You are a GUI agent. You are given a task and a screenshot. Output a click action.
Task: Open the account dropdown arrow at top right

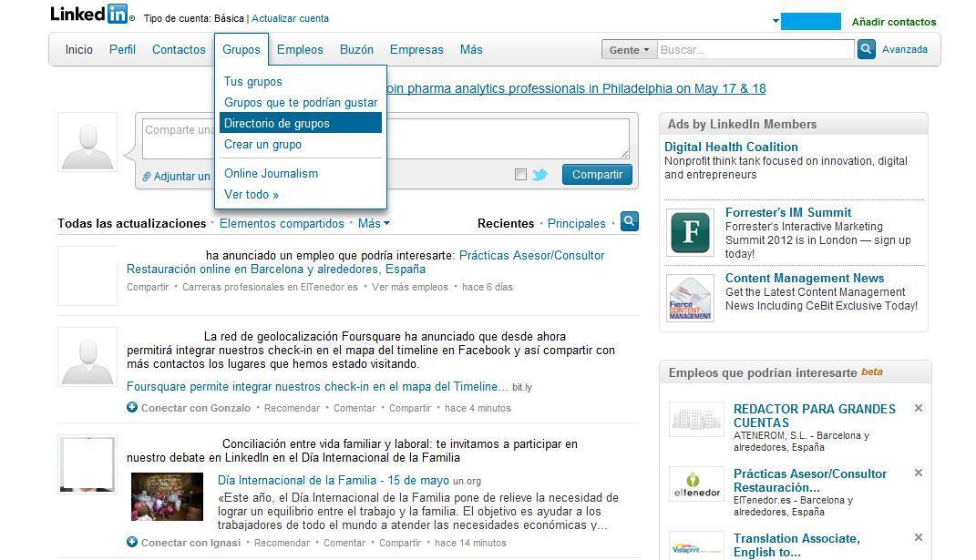(776, 21)
